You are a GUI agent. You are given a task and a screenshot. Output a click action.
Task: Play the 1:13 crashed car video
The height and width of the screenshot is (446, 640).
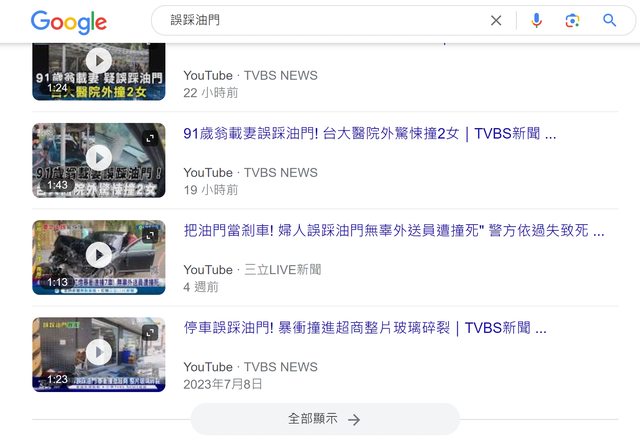tap(98, 256)
